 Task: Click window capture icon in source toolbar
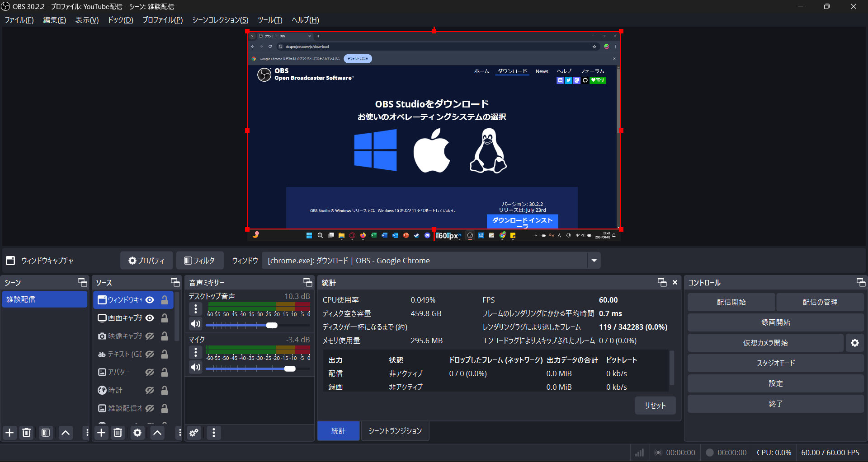coord(10,261)
